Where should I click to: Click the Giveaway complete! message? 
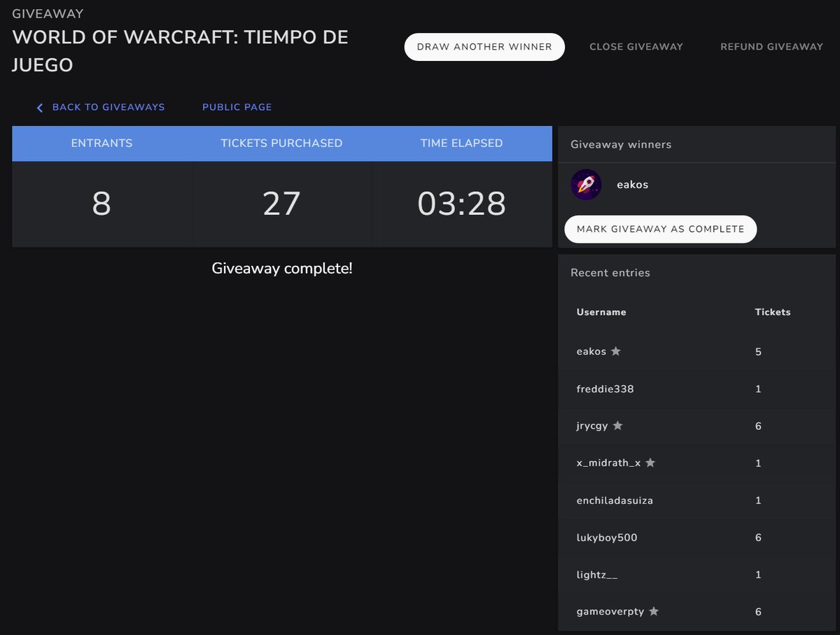tap(282, 268)
